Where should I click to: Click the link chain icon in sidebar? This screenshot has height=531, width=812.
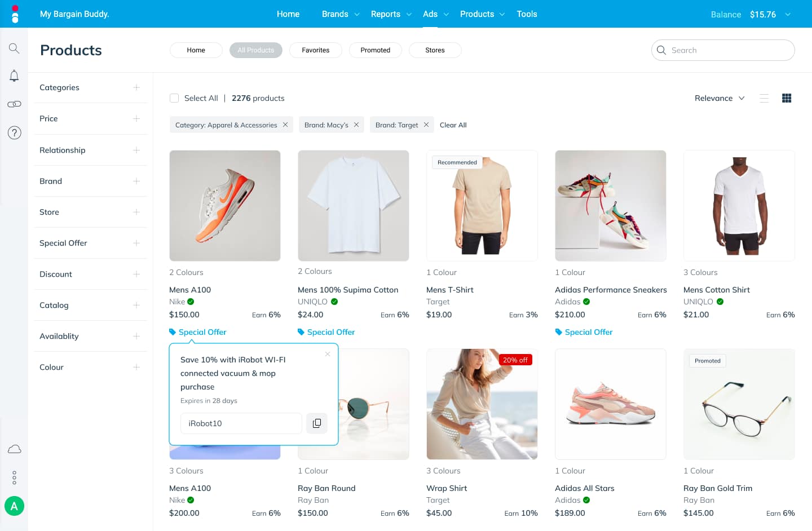pyautogui.click(x=14, y=104)
